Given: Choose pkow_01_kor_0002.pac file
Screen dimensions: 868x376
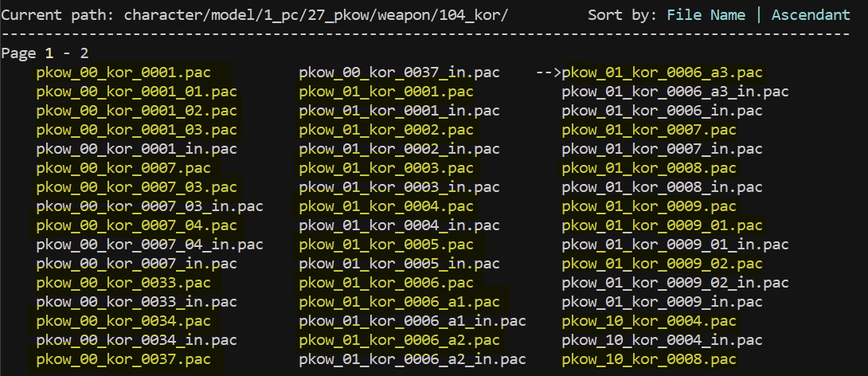Looking at the screenshot, I should [386, 130].
